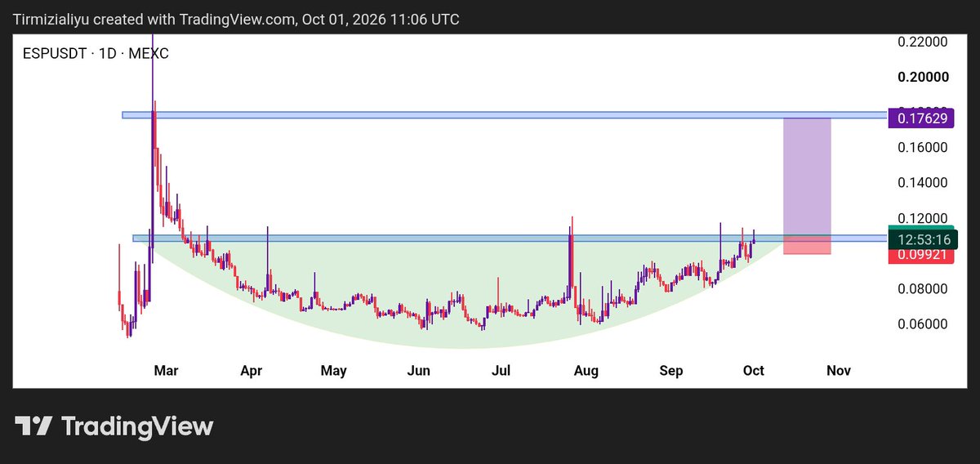Click the Jul label on time axis

pyautogui.click(x=501, y=371)
